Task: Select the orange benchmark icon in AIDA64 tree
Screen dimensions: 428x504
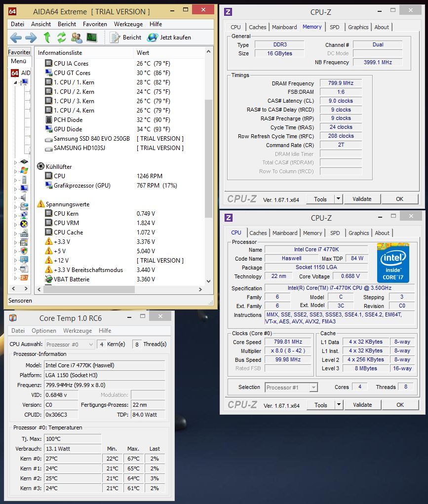Action: pyautogui.click(x=24, y=277)
